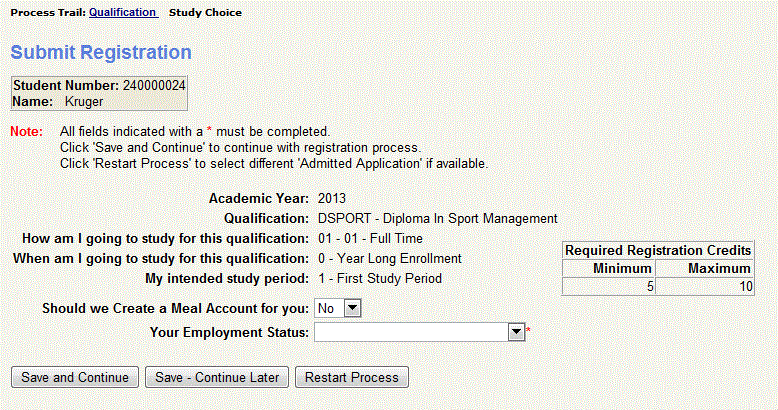
Task: Click the Required Registration Credits table header
Action: 658,251
